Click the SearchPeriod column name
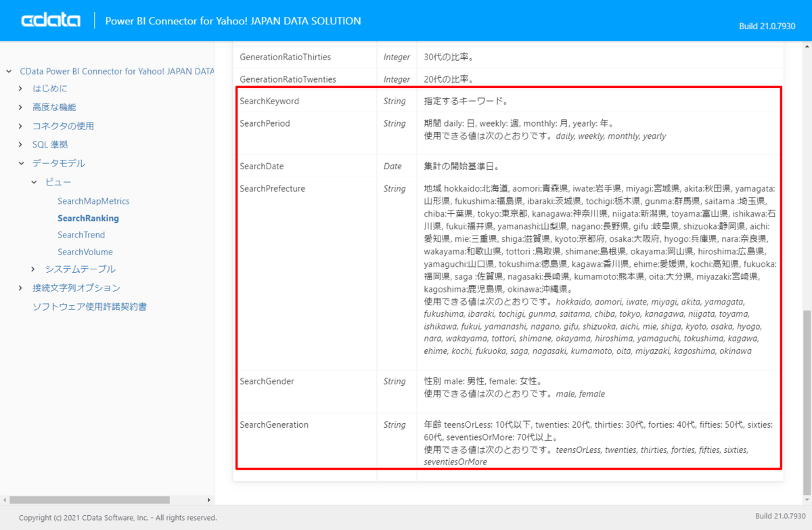Viewport: 812px width, 530px height. 265,123
